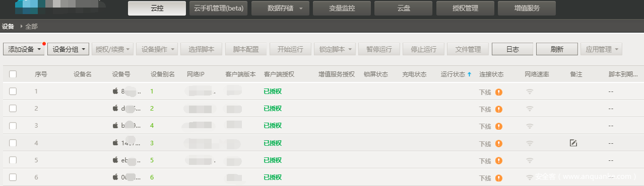This screenshot has height=186, width=644.
Task: Click the 日志 button
Action: (x=512, y=49)
